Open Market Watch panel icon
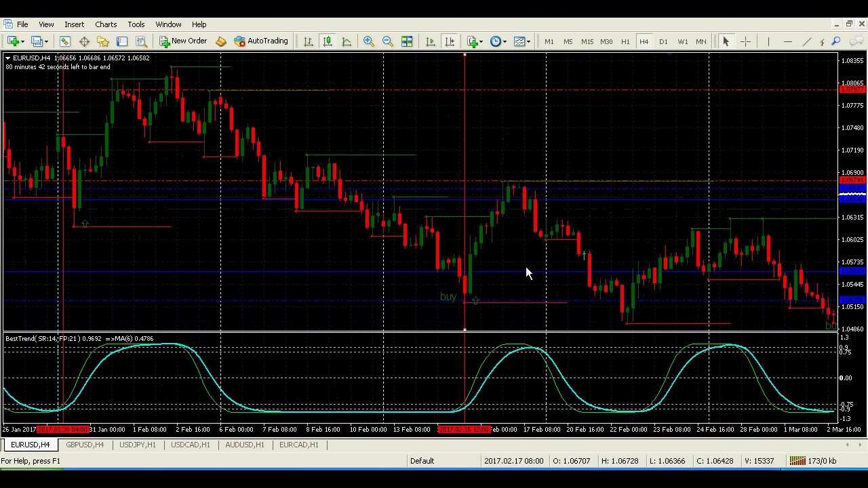 coord(65,41)
